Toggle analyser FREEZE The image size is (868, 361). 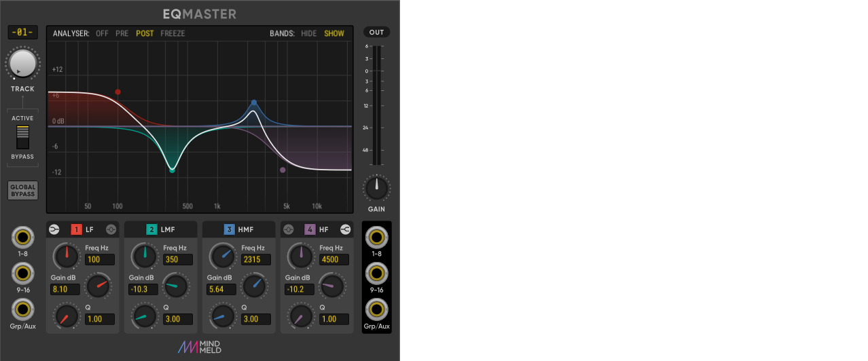point(173,33)
